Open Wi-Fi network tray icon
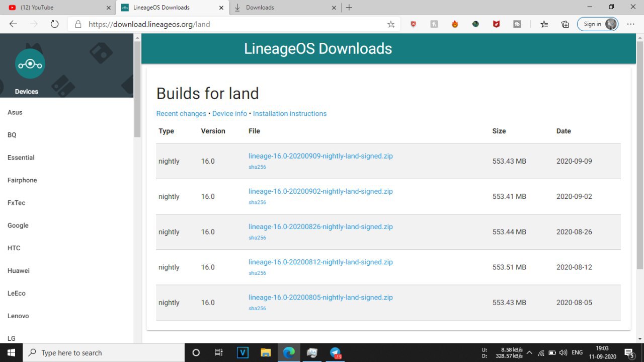The image size is (644, 362). click(x=541, y=352)
